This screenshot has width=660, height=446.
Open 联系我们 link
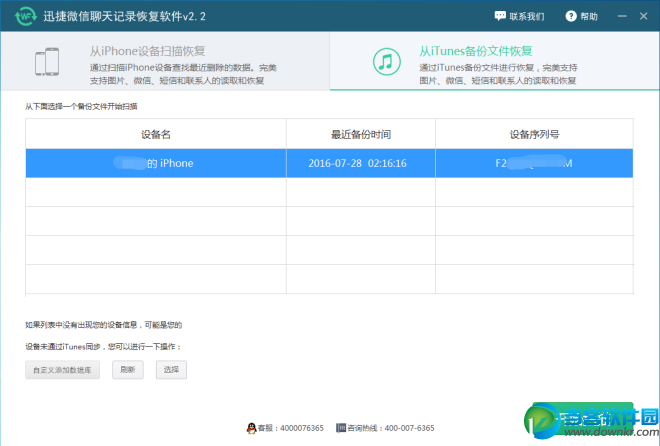click(x=519, y=16)
